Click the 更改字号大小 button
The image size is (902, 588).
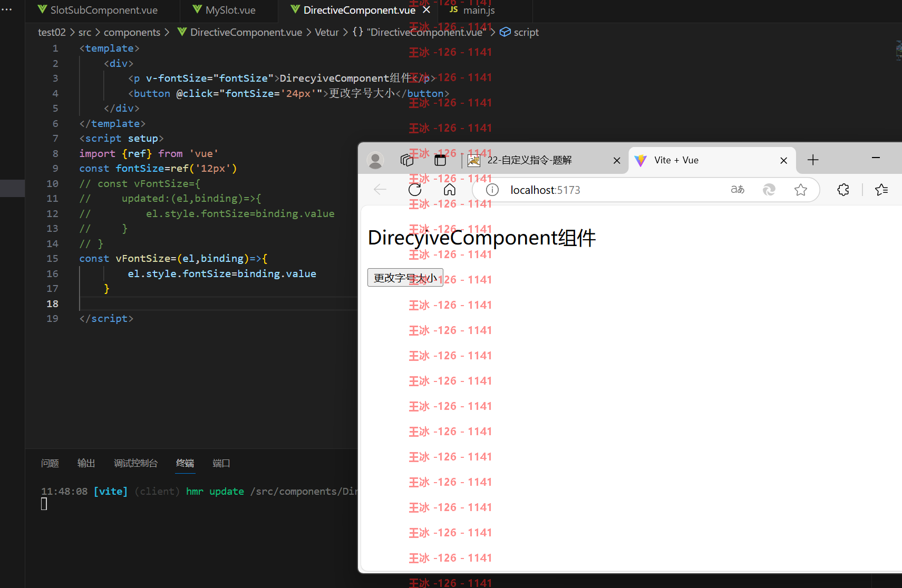(x=405, y=278)
